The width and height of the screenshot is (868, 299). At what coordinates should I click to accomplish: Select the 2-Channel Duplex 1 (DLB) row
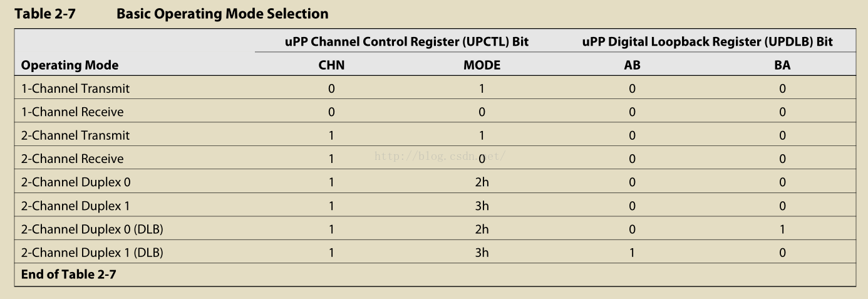click(435, 253)
